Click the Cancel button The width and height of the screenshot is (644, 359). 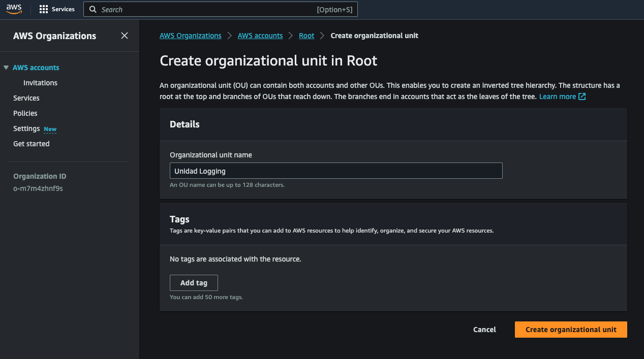coord(484,330)
